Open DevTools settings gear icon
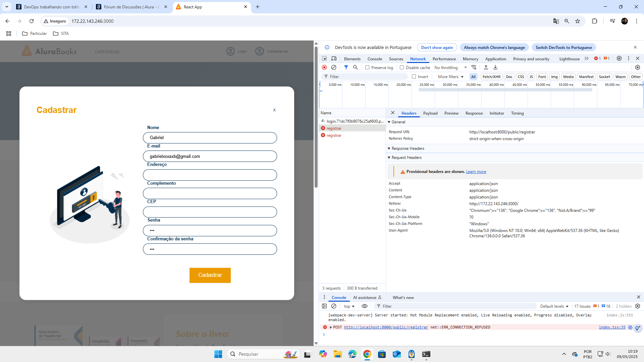Image resolution: width=644 pixels, height=362 pixels. click(x=619, y=58)
